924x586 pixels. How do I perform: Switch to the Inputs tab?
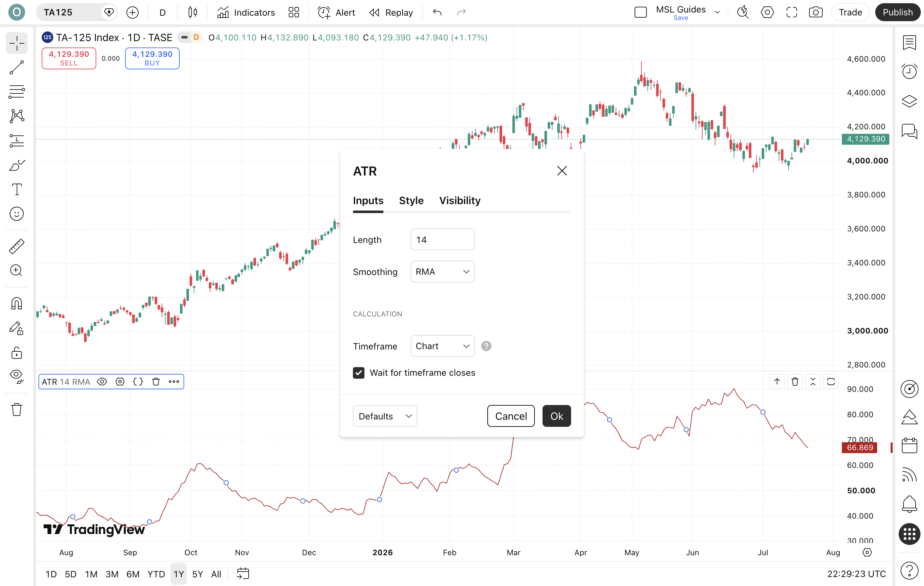coord(368,200)
